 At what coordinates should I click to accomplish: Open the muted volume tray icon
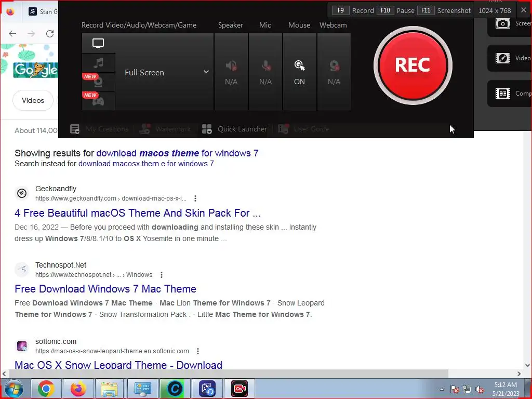click(480, 389)
